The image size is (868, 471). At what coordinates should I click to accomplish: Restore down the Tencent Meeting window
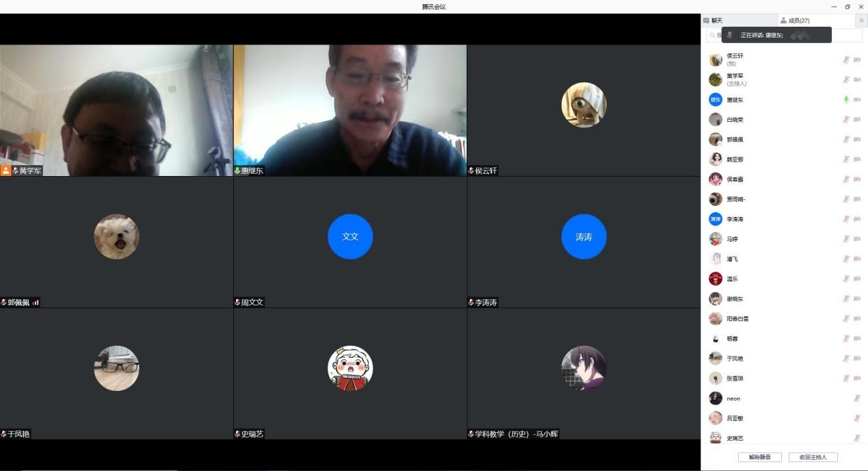(847, 7)
